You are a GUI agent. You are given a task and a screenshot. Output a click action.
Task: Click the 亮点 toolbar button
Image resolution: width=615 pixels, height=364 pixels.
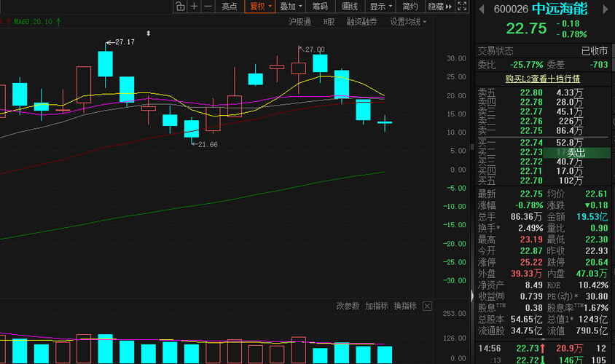click(230, 7)
